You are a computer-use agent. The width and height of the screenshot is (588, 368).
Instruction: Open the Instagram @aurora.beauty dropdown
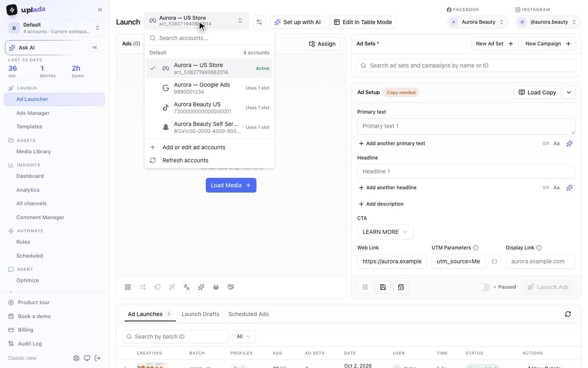548,22
